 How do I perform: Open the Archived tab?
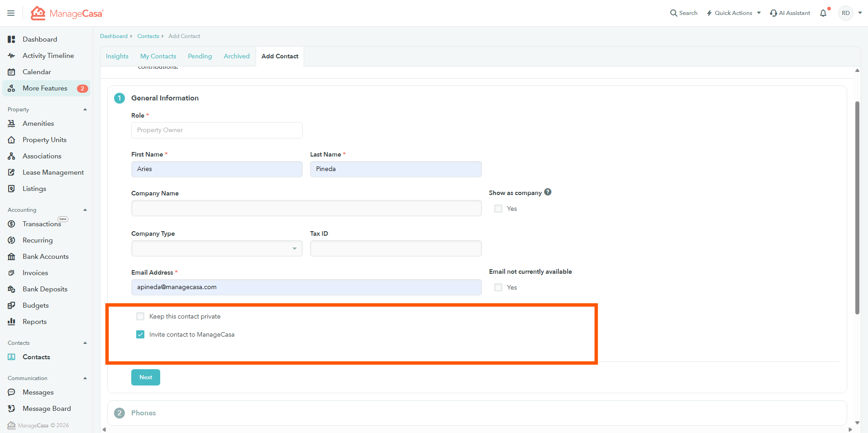(x=236, y=56)
